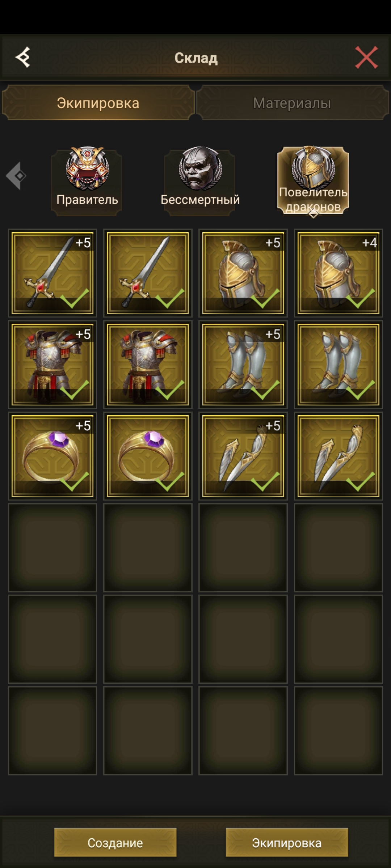391x868 pixels.
Task: Go back using the rune arrow icon
Action: pos(23,57)
